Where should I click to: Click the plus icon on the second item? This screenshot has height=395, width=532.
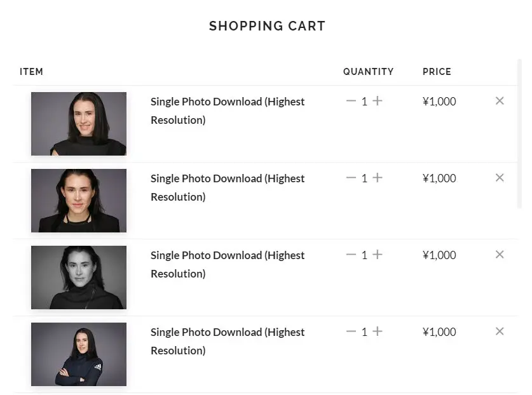377,178
